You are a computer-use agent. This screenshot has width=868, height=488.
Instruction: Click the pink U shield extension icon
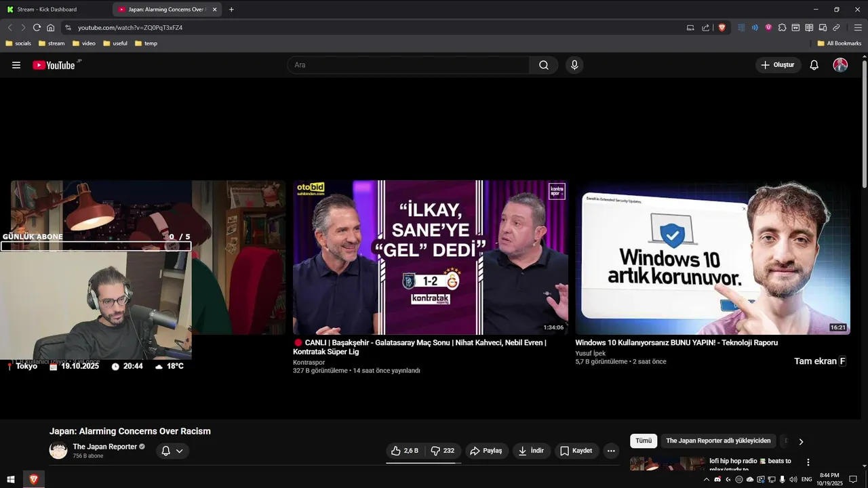pos(768,28)
